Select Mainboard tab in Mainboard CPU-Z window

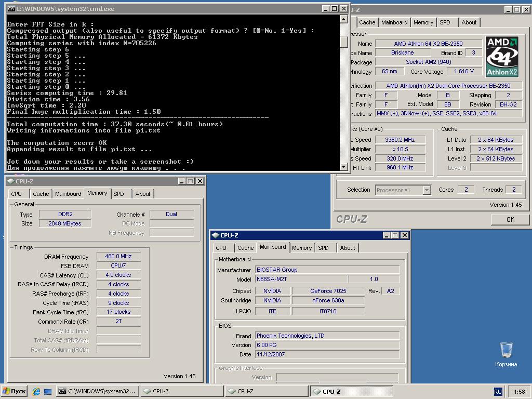pyautogui.click(x=273, y=247)
